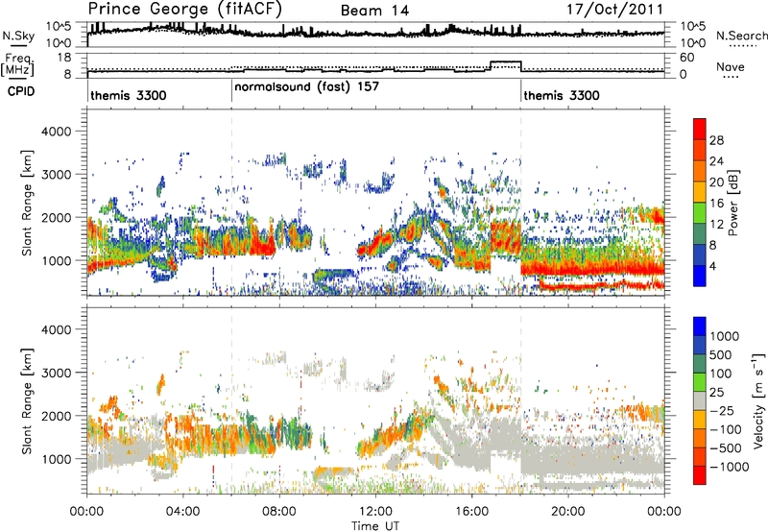Click the 'Prince George (fitACF)' title text
Image resolution: width=768 pixels, height=532 pixels.
(x=185, y=10)
